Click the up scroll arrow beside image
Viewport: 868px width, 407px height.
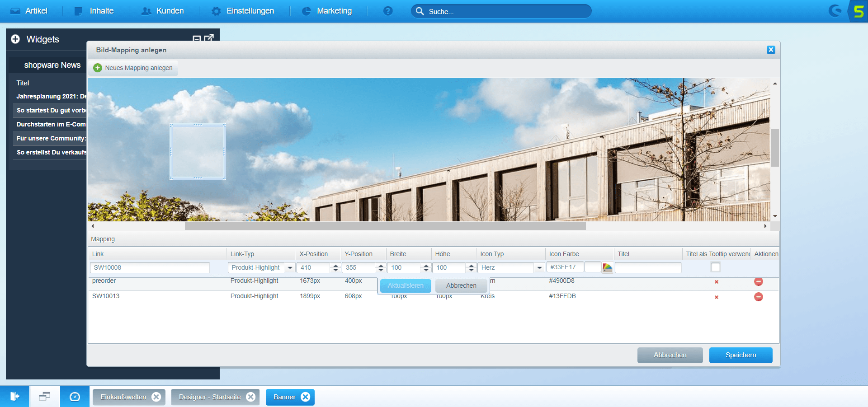click(775, 84)
